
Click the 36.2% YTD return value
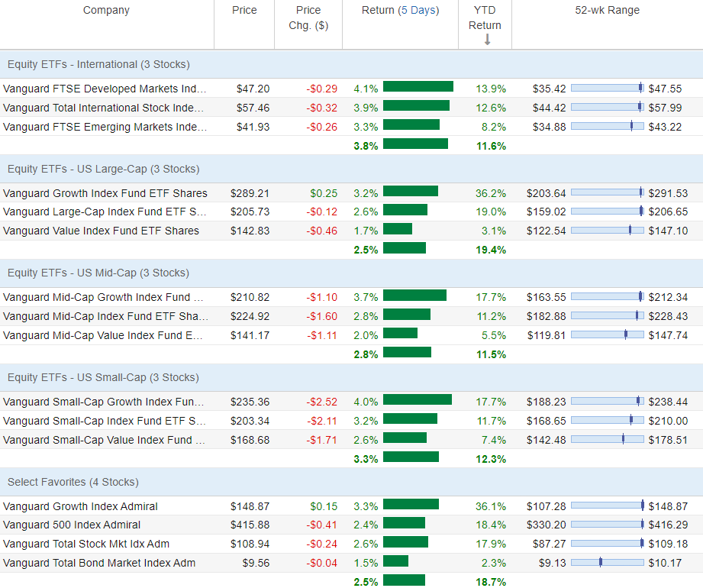point(491,193)
